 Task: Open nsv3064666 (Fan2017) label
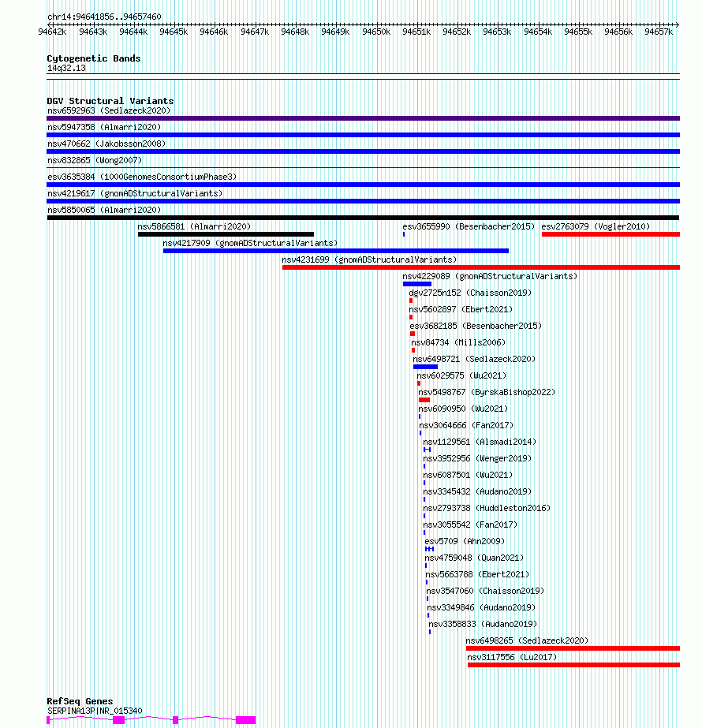(466, 425)
